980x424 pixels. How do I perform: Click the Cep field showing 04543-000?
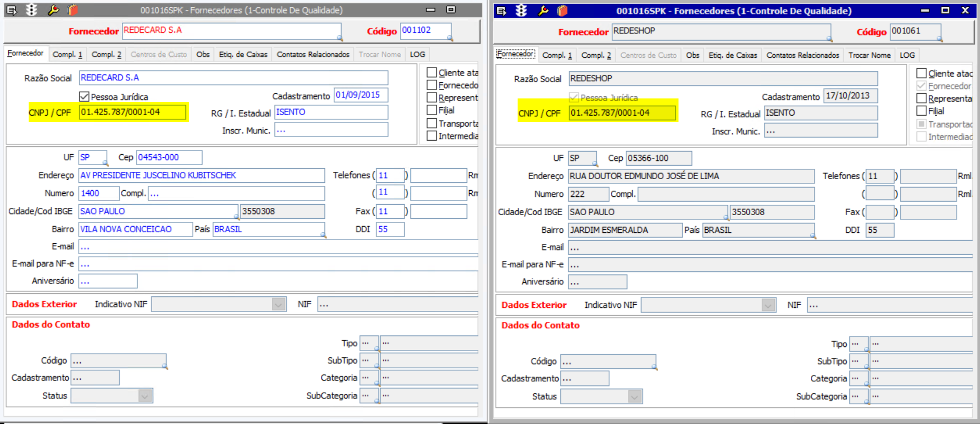click(169, 157)
